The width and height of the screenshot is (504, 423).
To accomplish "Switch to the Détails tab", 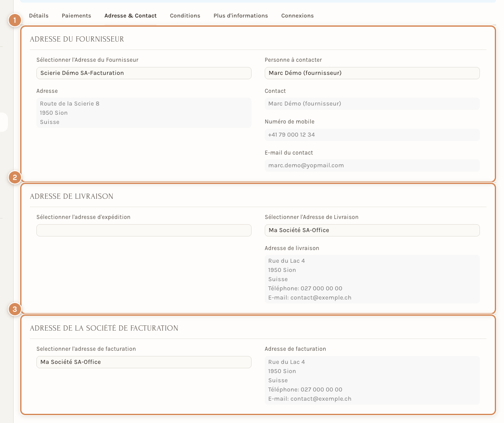I will pos(39,15).
